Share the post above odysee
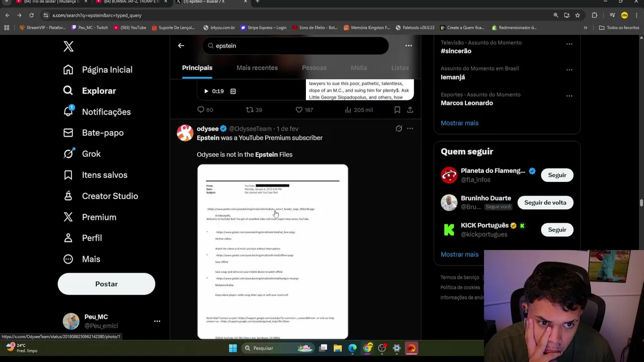 coord(410,110)
